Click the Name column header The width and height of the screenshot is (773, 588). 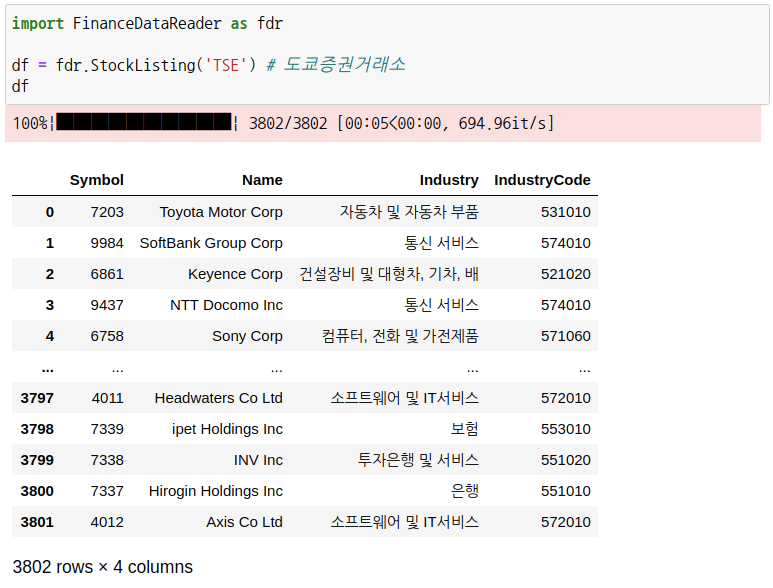pos(262,180)
